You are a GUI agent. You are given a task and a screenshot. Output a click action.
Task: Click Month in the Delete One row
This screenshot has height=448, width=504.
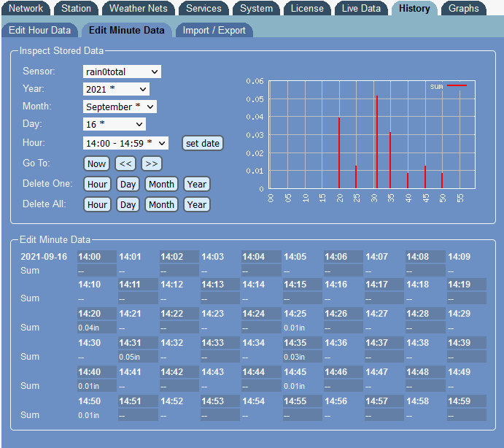click(161, 185)
